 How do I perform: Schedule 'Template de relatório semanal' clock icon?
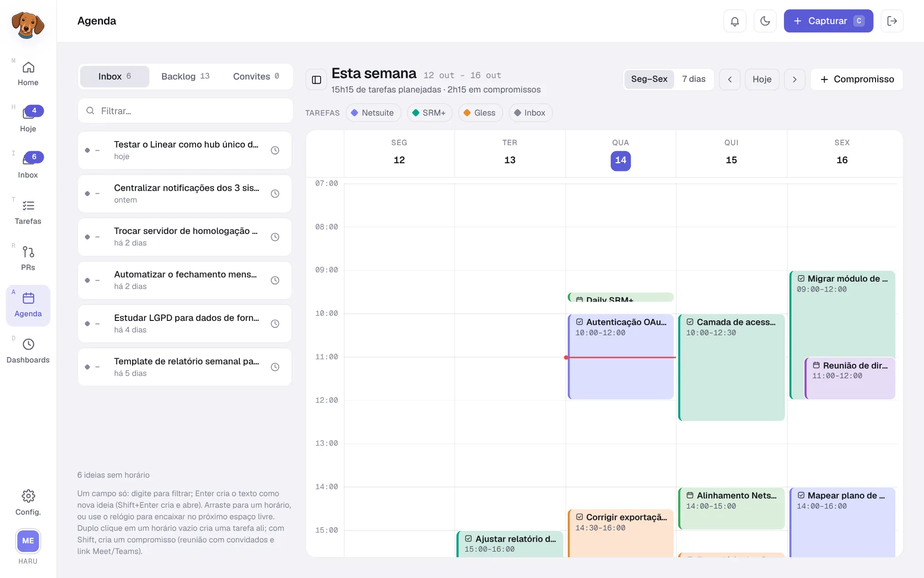click(275, 367)
